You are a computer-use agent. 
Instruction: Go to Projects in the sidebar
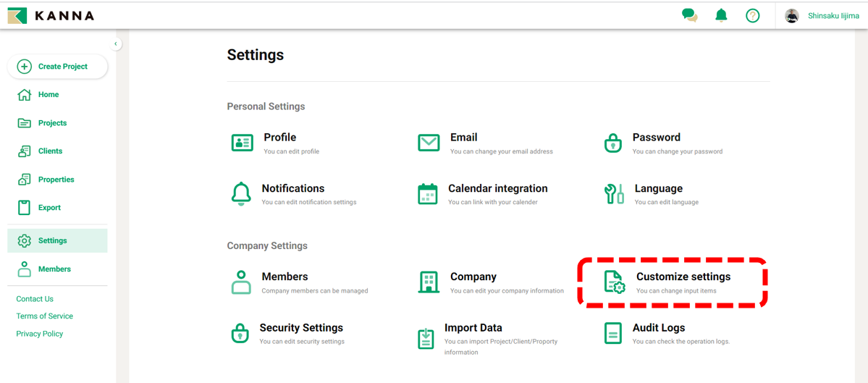tap(52, 123)
